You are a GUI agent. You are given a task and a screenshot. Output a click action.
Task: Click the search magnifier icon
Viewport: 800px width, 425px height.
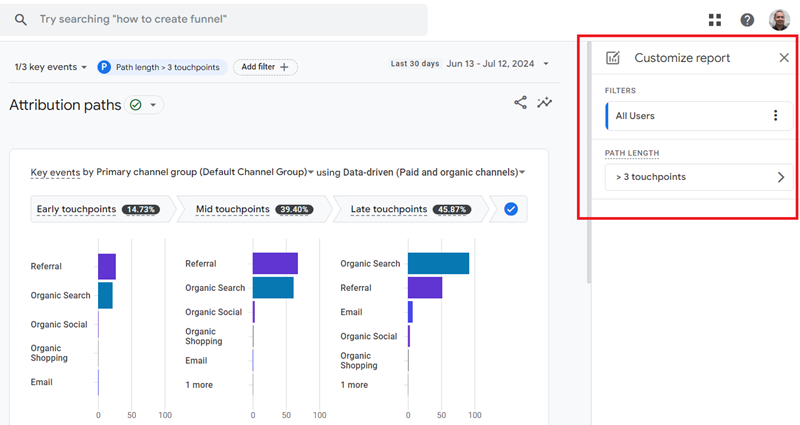20,20
